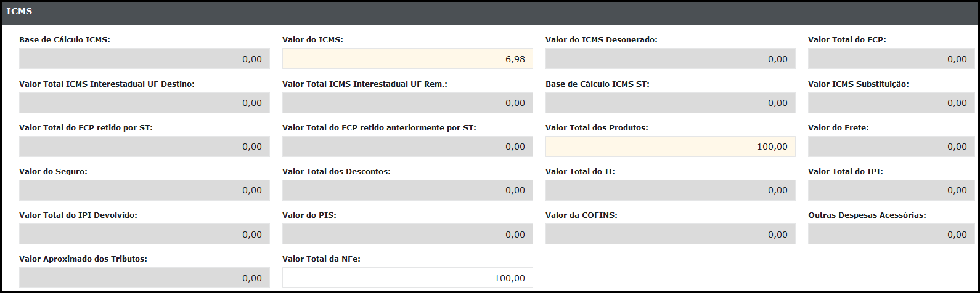Screen dimensions: 980x293
Task: Focus the Valor Total dos Descontos field
Action: point(407,190)
